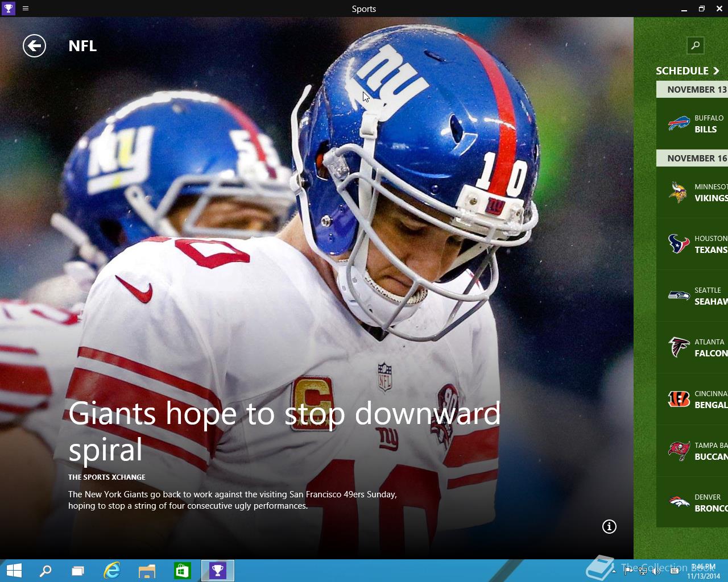
Task: Open the Sports trophy app icon menu
Action: coord(8,9)
